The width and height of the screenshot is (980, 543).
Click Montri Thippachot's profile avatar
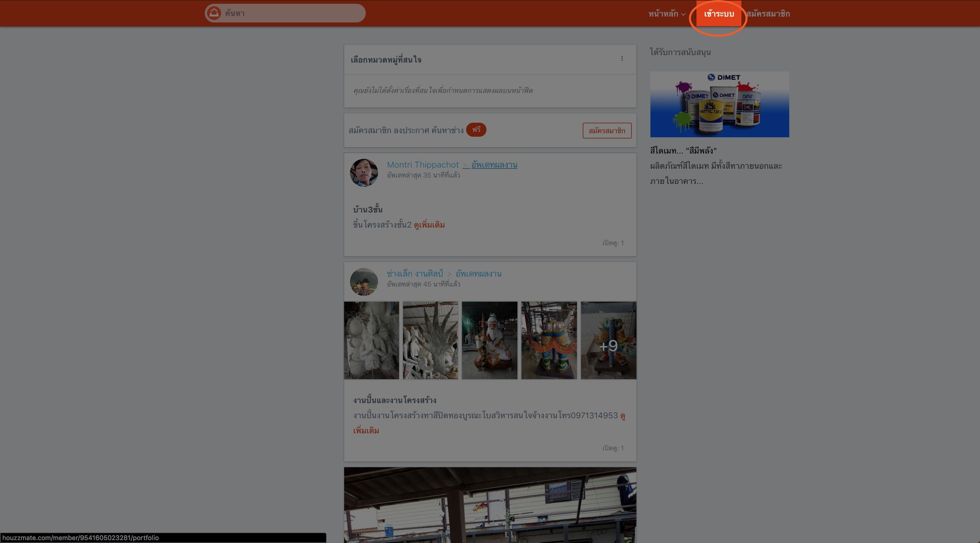[364, 173]
